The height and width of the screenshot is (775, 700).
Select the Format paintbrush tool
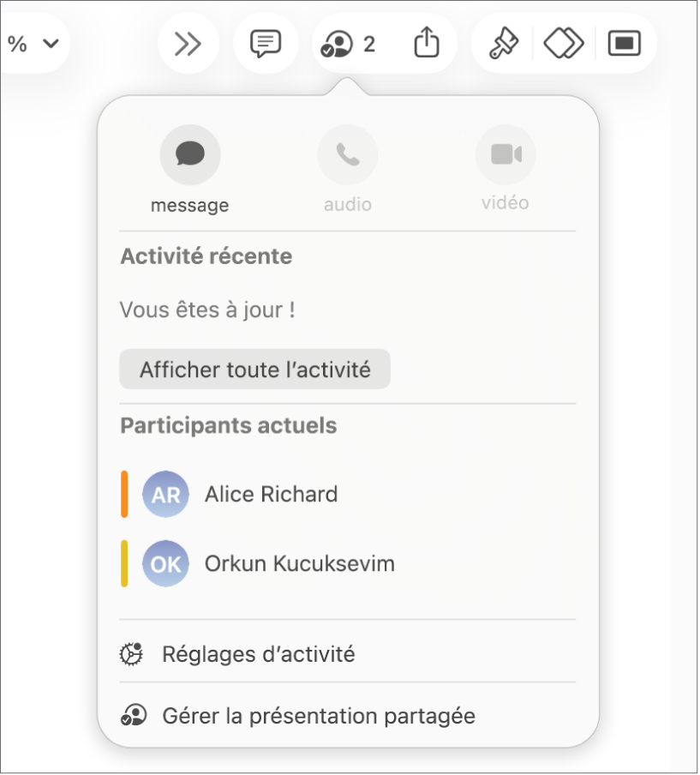501,43
